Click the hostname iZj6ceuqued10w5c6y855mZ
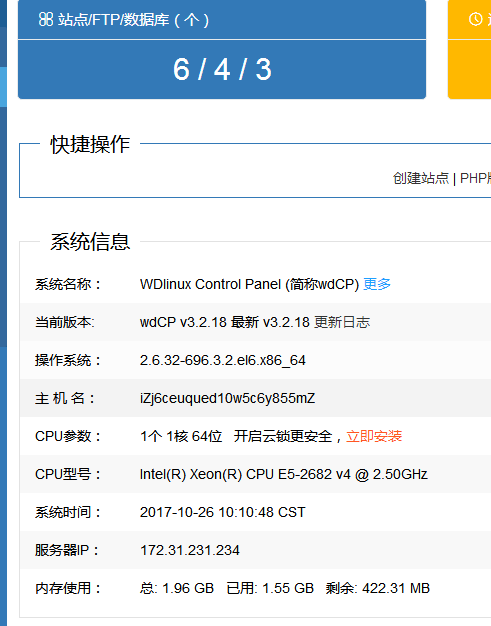 click(228, 398)
